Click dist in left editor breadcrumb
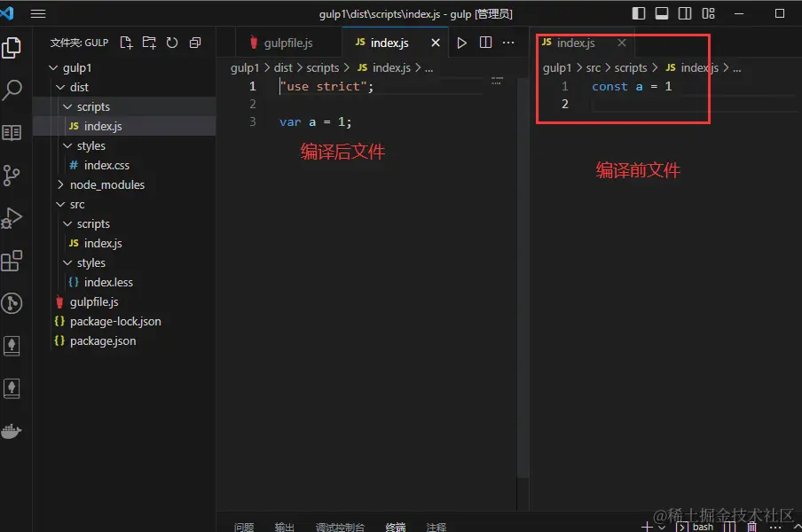The width and height of the screenshot is (802, 532). pyautogui.click(x=283, y=67)
